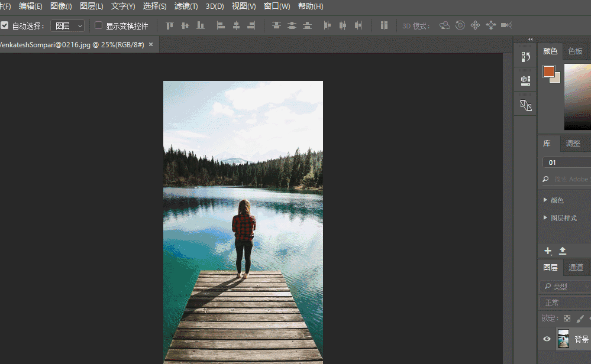Open the 图层(L) menu

[x=92, y=6]
